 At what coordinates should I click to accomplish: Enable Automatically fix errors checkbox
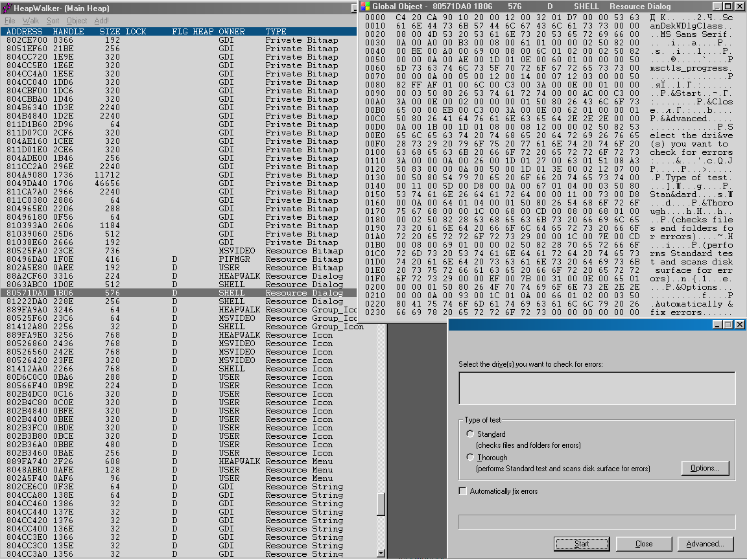463,491
